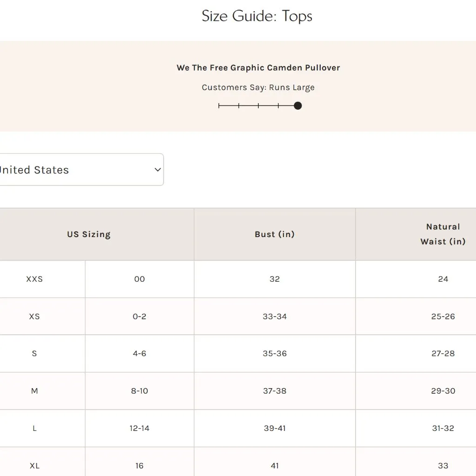Click the US Sizing column header
476x476 pixels.
(x=89, y=234)
